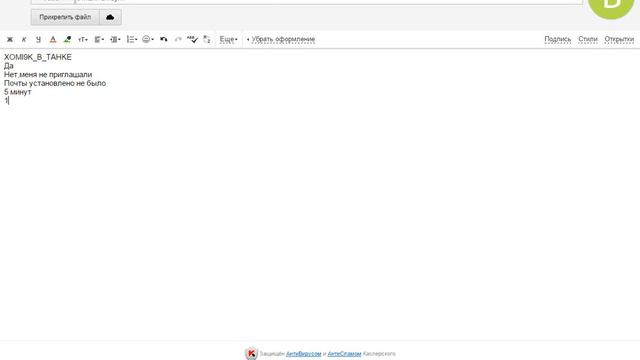The width and height of the screenshot is (640, 360).
Task: Click the line 'Да' in the message
Action: tap(9, 66)
